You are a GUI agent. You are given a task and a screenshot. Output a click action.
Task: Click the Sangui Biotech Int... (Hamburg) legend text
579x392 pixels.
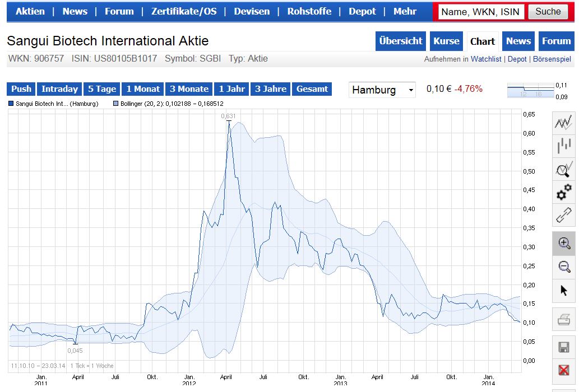(57, 104)
